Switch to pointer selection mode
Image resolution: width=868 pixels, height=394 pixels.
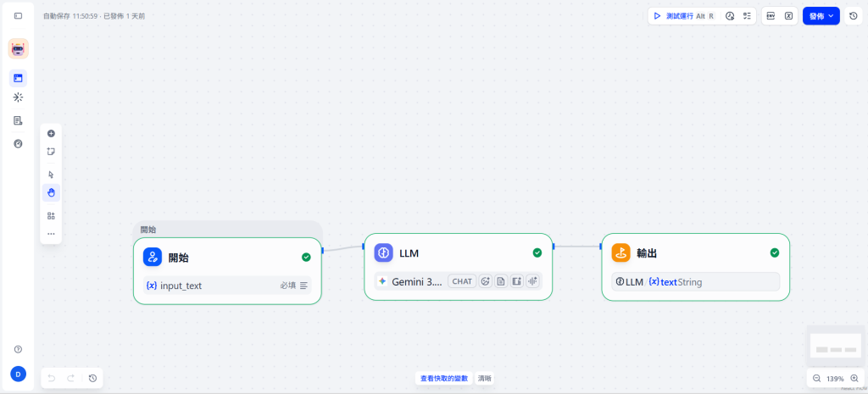[x=51, y=175]
